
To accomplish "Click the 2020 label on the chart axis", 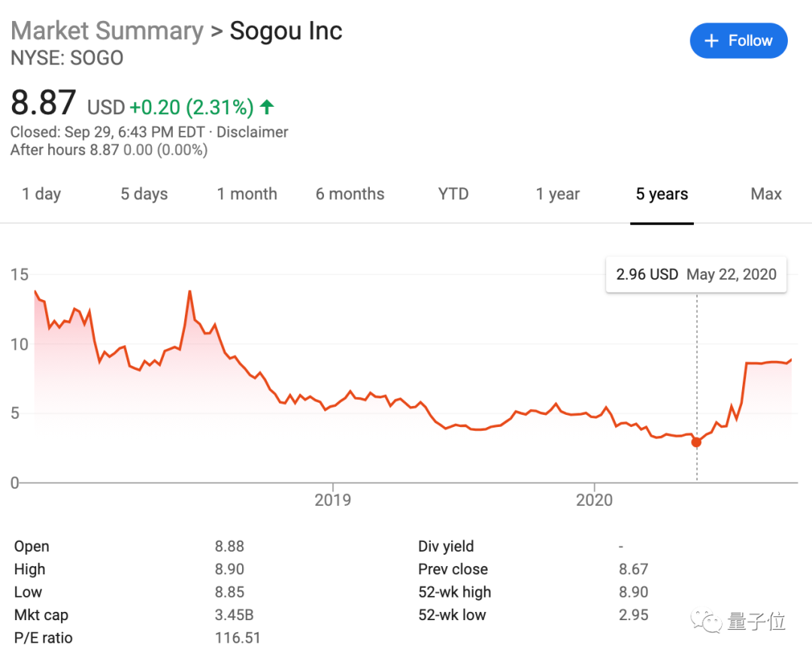I will tap(594, 500).
